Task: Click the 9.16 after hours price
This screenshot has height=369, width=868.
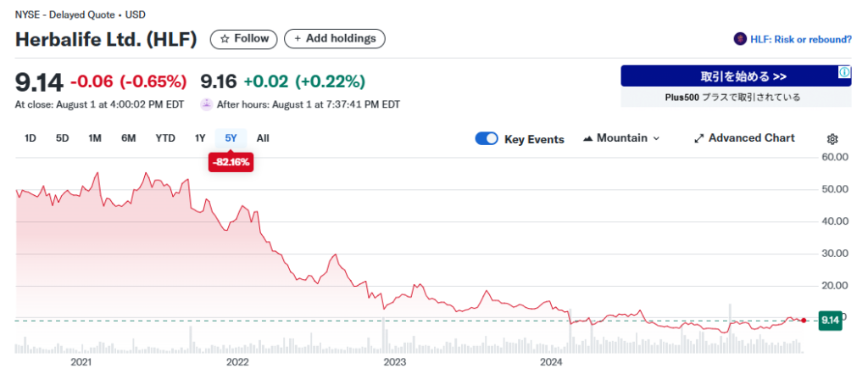Action: coord(219,82)
